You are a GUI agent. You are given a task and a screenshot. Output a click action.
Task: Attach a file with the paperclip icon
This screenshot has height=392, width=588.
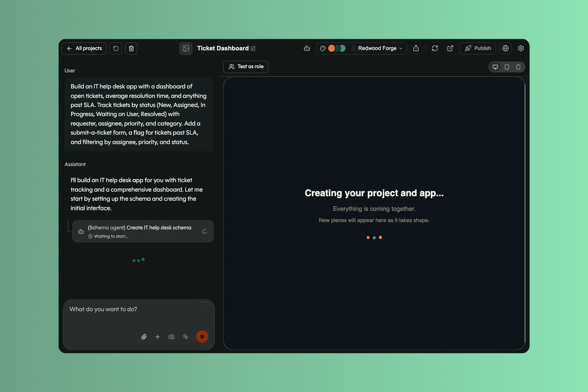point(144,337)
